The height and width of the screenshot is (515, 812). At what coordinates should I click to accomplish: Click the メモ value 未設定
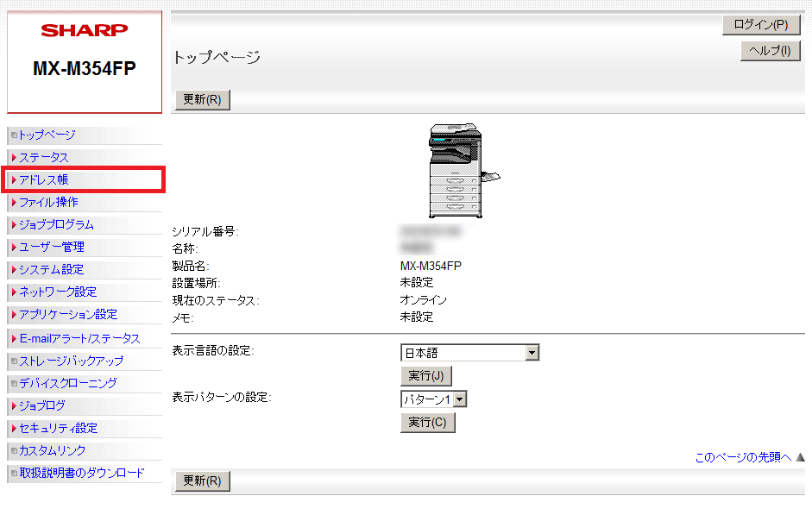tap(417, 317)
